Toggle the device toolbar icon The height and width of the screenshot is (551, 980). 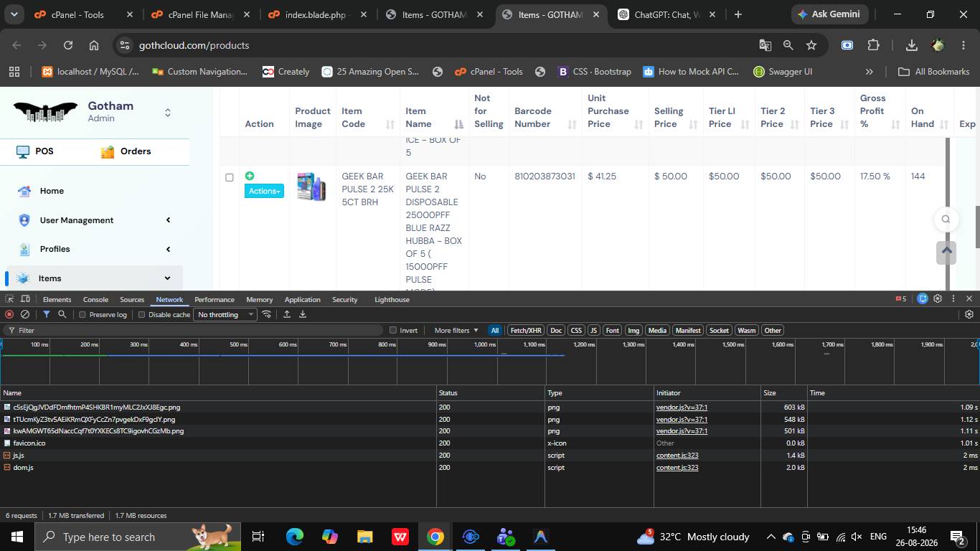click(25, 299)
